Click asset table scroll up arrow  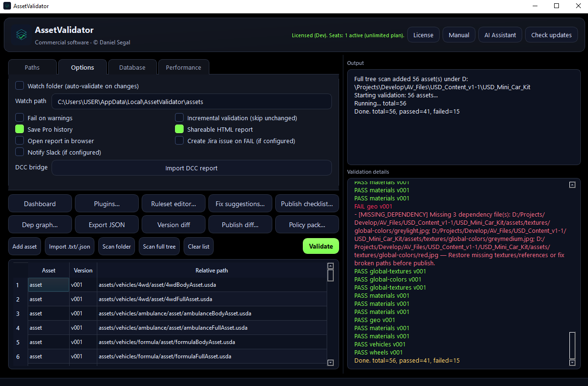coord(330,266)
